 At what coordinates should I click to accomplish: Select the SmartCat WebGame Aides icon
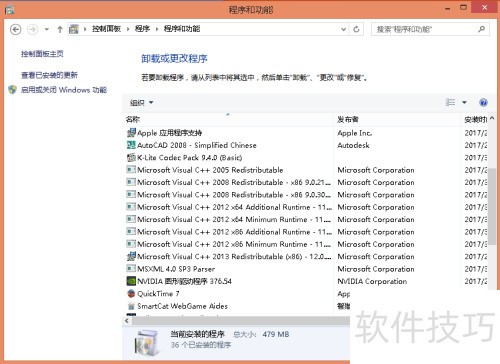point(131,306)
